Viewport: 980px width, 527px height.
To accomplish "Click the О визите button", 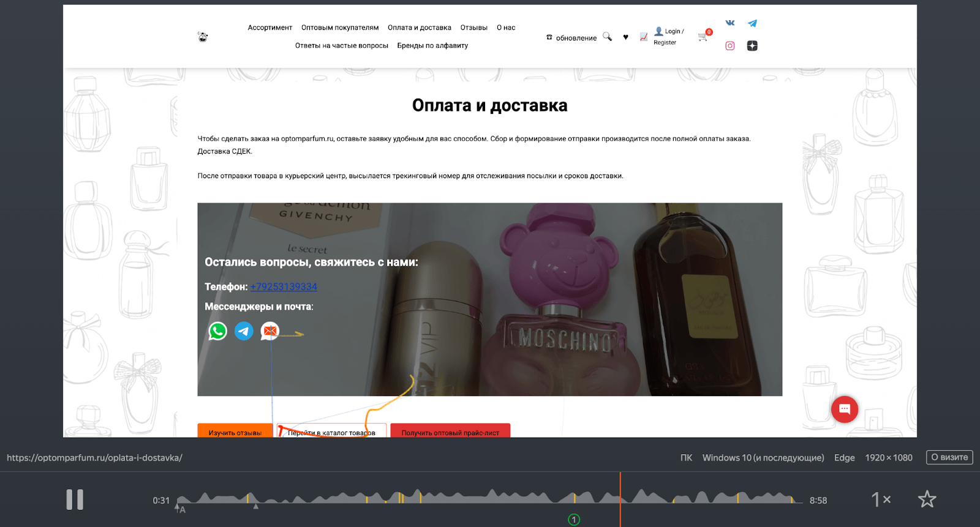I will tap(949, 457).
